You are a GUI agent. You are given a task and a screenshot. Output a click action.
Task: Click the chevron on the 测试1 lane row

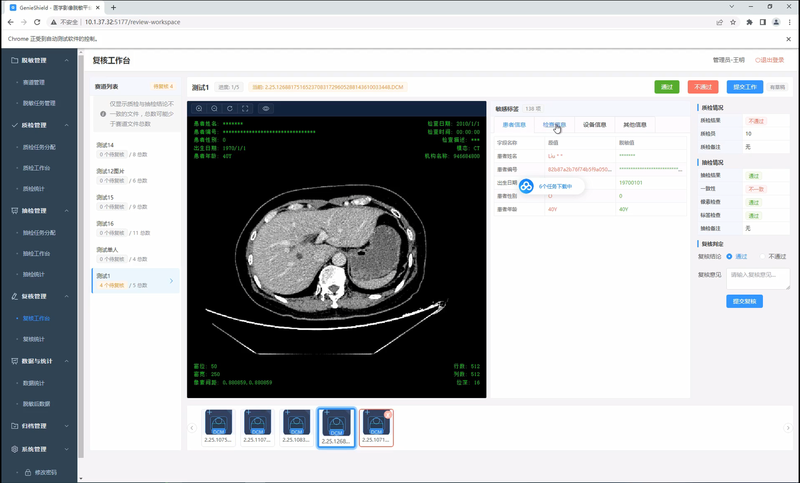(x=171, y=281)
